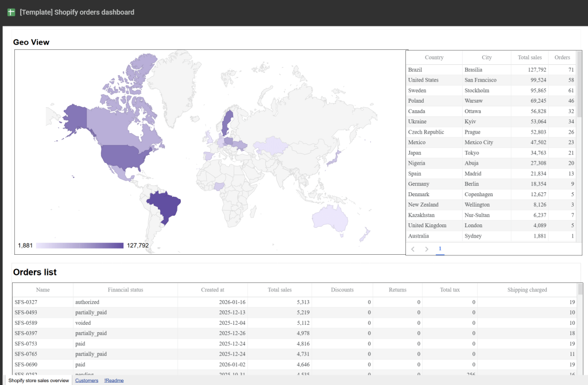
Task: Click the Country column header in Geo table
Action: pyautogui.click(x=434, y=57)
